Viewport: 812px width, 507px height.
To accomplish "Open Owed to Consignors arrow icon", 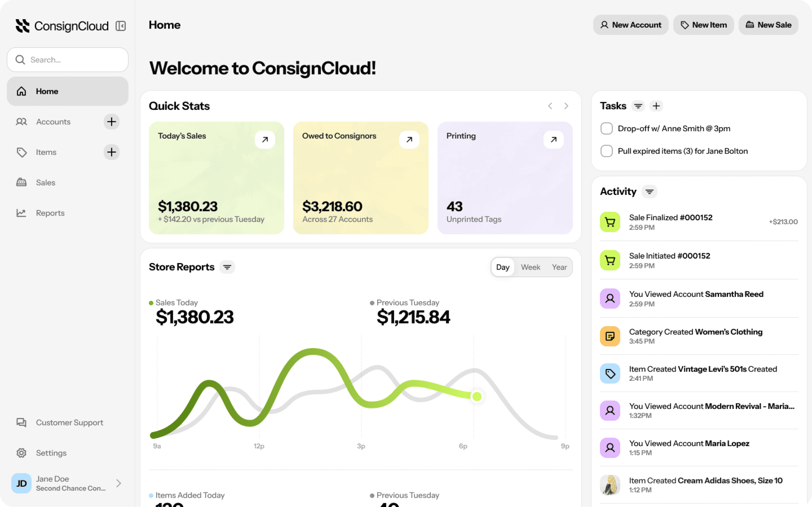I will click(409, 139).
